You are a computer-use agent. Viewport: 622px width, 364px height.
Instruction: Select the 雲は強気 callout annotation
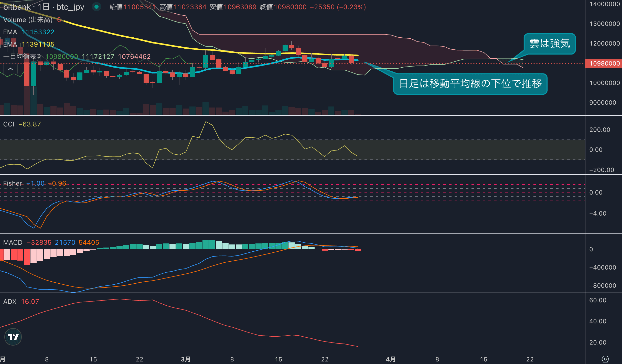549,44
